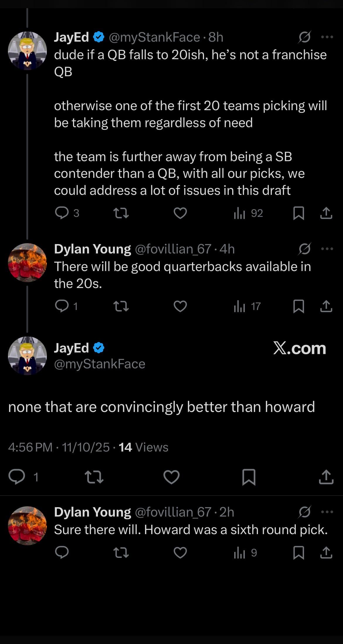Repost the 'better than howard' tweet
343x644 pixels.
pos(94,477)
